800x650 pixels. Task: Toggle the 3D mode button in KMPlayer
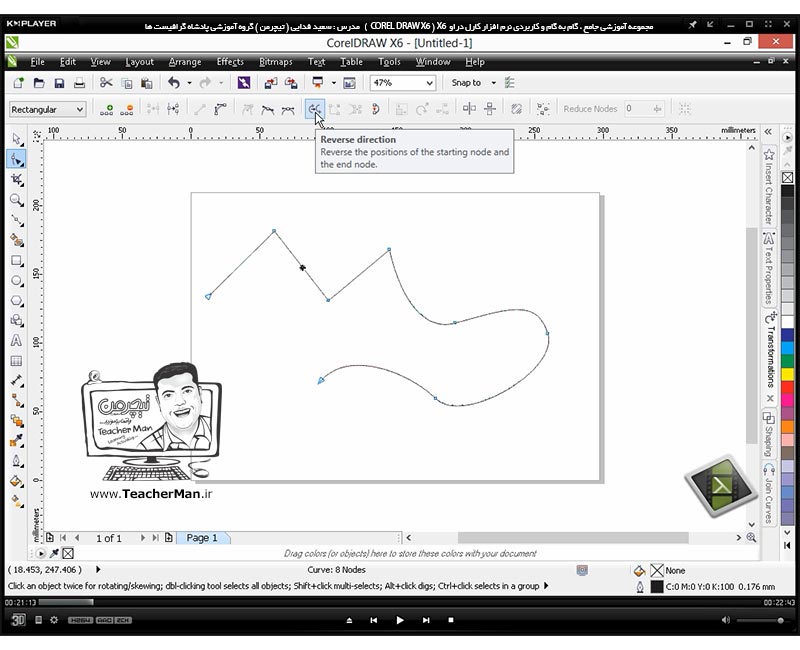click(18, 620)
